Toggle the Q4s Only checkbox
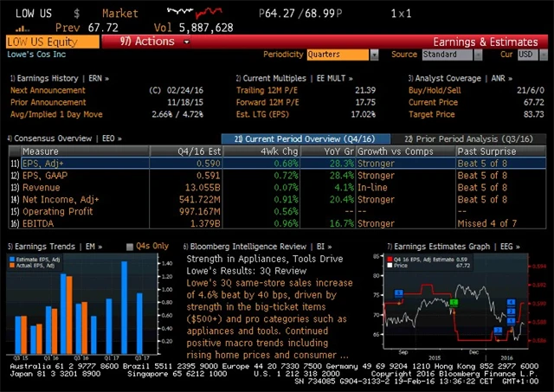554x392 pixels. pos(130,247)
